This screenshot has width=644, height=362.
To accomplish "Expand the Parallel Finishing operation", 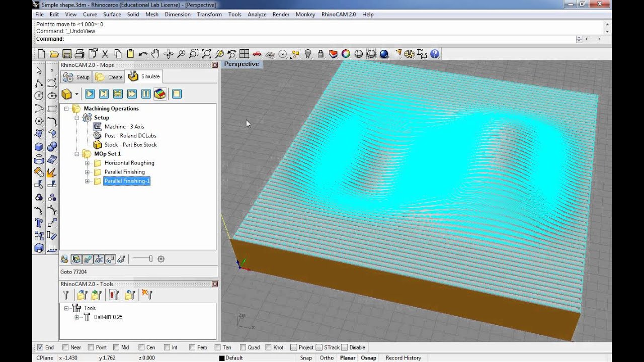I will click(x=87, y=172).
